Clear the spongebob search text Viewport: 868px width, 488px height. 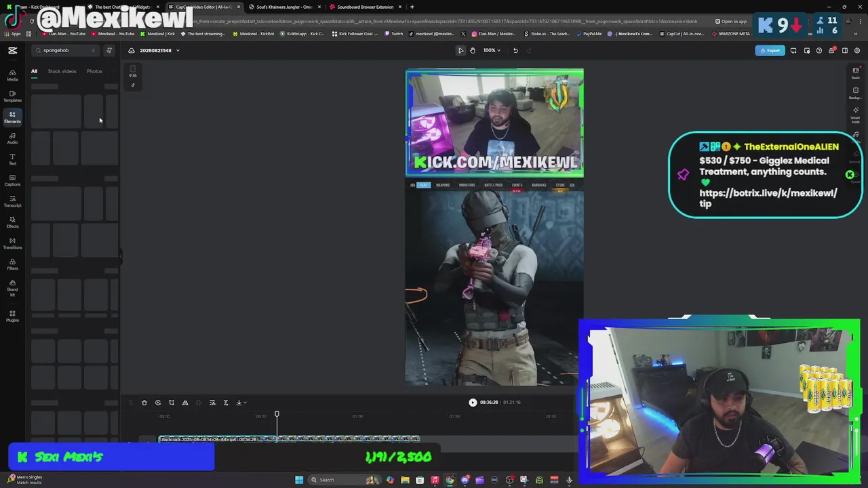coord(93,50)
